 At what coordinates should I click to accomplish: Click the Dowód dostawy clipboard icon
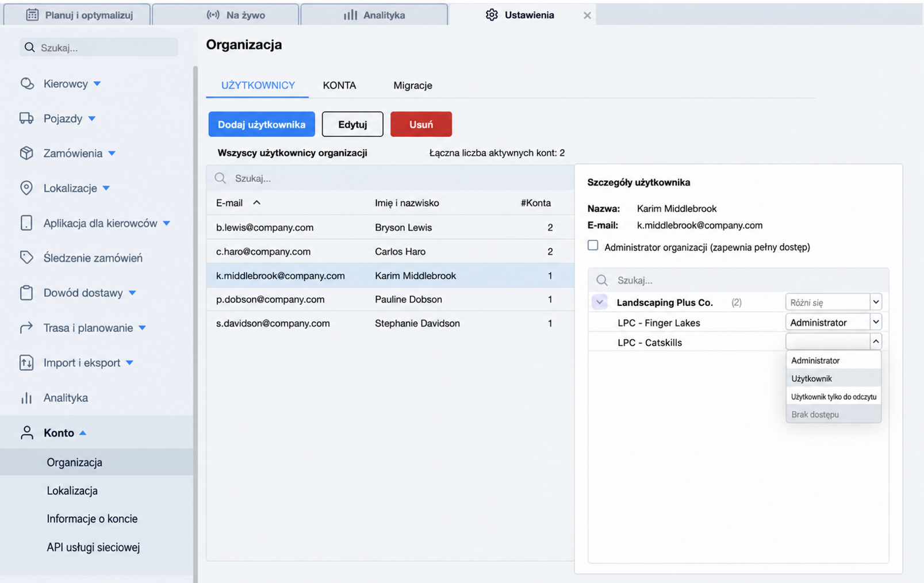[x=26, y=293]
